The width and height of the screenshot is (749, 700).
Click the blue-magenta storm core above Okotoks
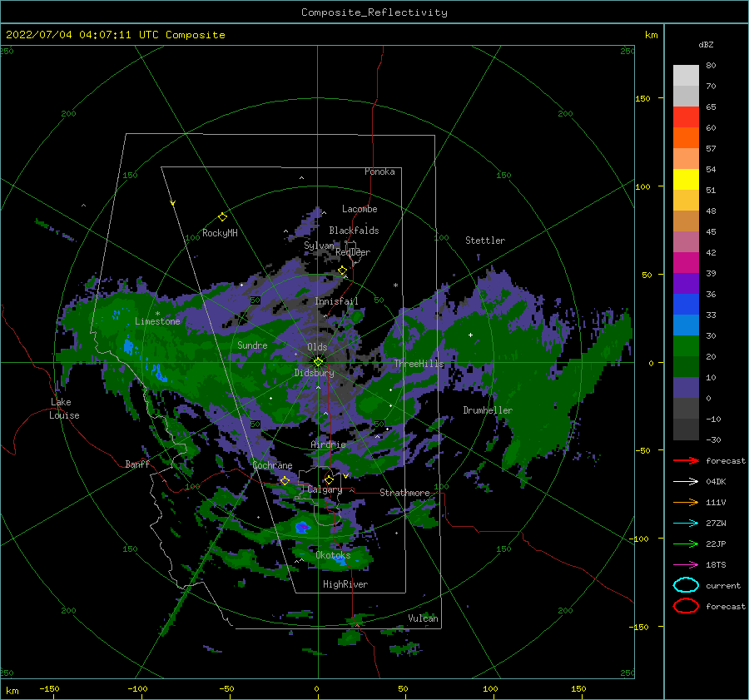pos(303,528)
